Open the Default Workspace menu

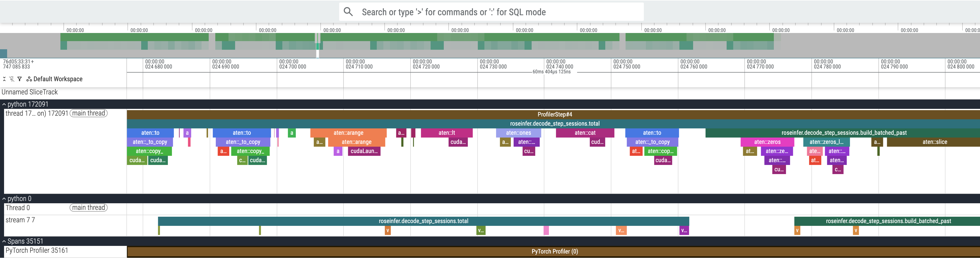pyautogui.click(x=58, y=79)
